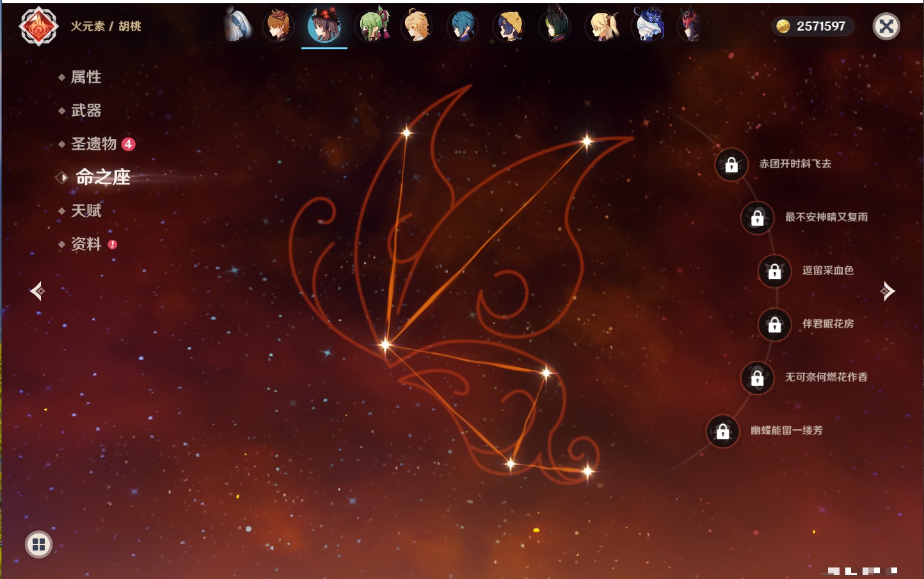The image size is (924, 579).
Task: Click the constellation name 伴君眠花房
Action: click(x=828, y=324)
